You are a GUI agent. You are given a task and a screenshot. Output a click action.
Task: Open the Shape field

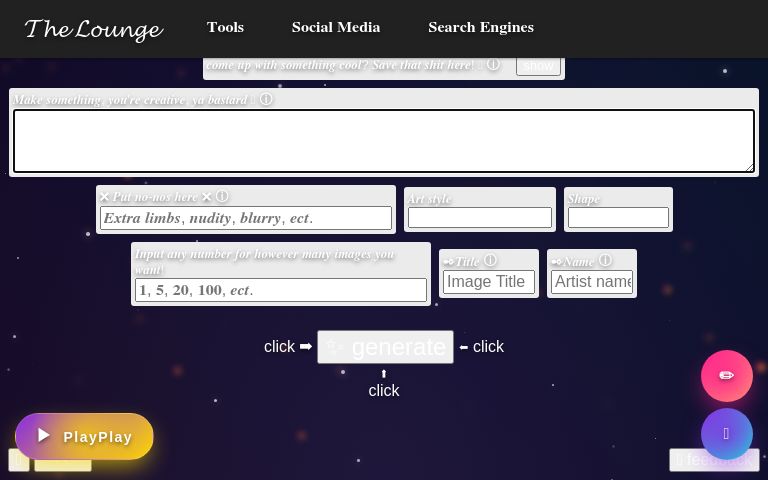pyautogui.click(x=618, y=217)
